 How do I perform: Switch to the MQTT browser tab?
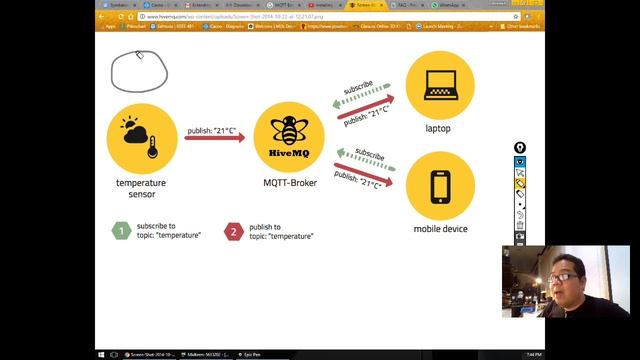click(x=283, y=5)
